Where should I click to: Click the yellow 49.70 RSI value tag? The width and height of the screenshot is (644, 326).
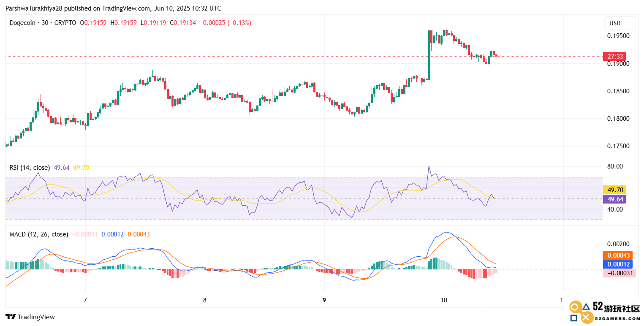(614, 190)
